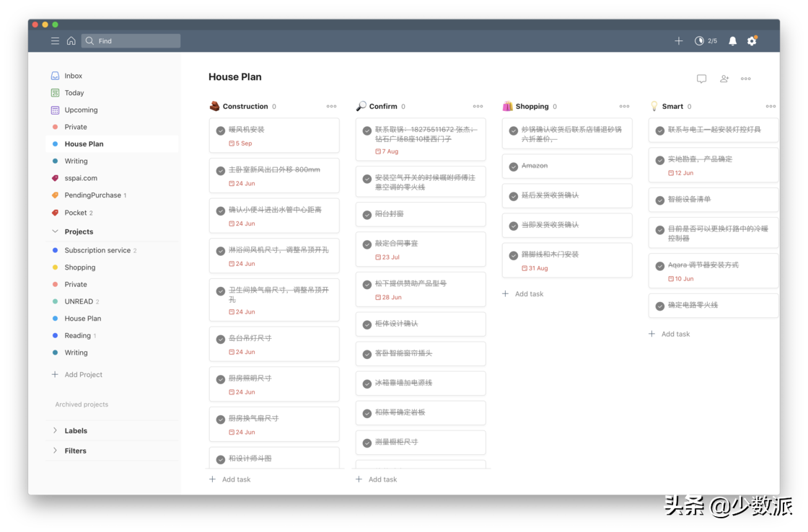Open the Confirm section options menu
Screen dimensions: 808x532
click(x=478, y=107)
